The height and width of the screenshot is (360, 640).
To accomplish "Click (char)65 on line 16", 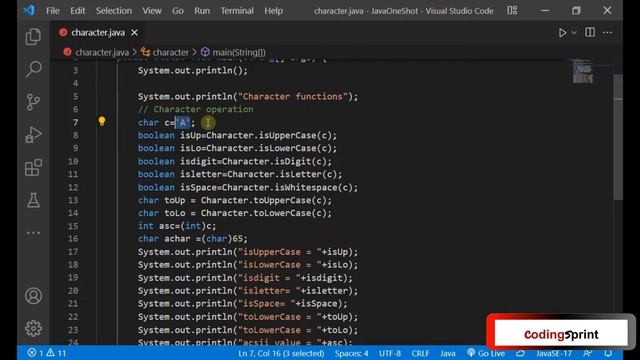I will 222,239.
